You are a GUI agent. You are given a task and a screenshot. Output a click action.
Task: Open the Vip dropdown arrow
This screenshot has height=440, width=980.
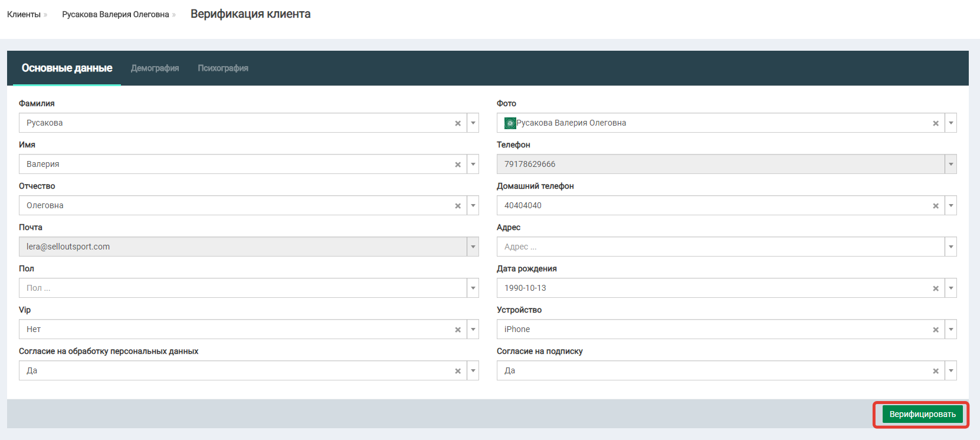[x=473, y=330]
